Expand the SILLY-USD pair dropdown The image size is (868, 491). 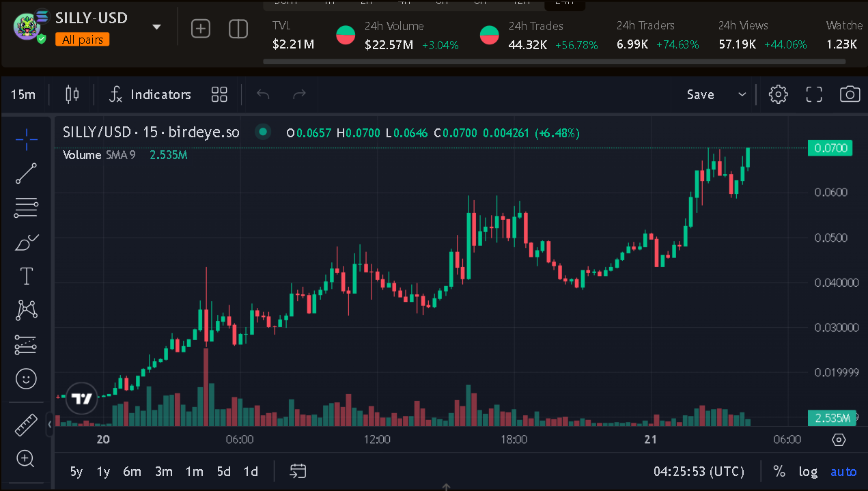(156, 27)
